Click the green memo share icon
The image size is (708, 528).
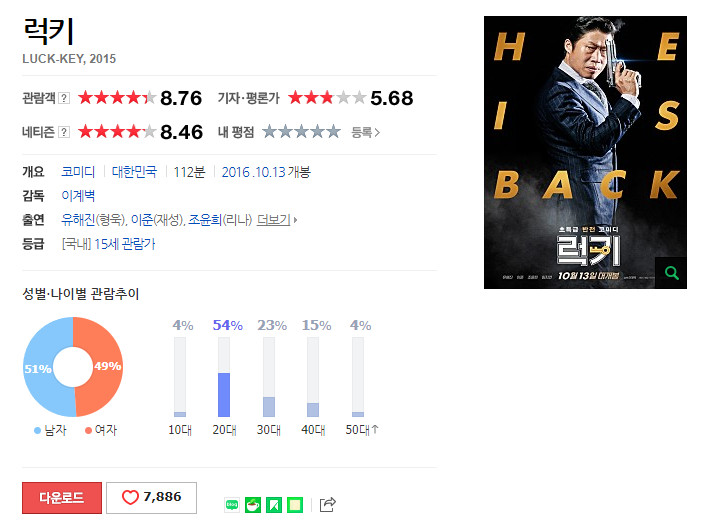point(295,505)
